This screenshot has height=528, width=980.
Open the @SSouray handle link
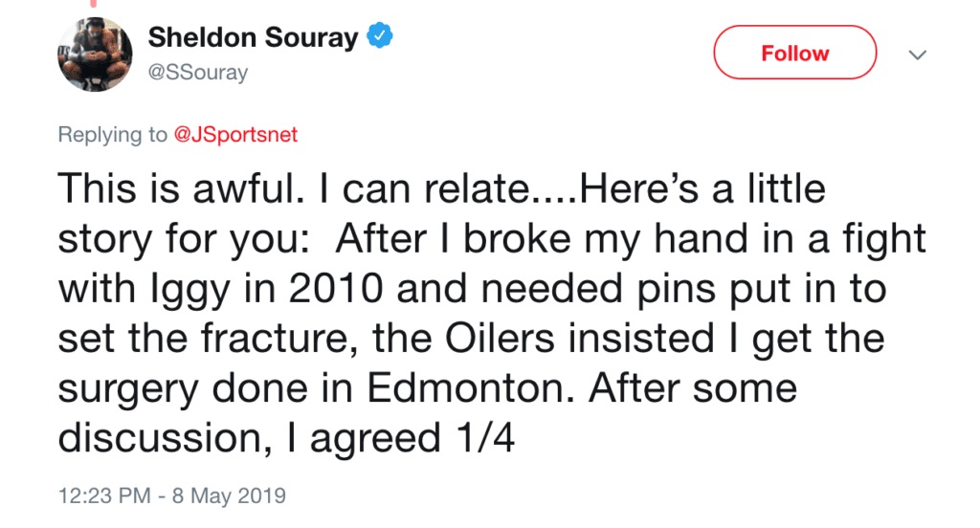pyautogui.click(x=198, y=73)
